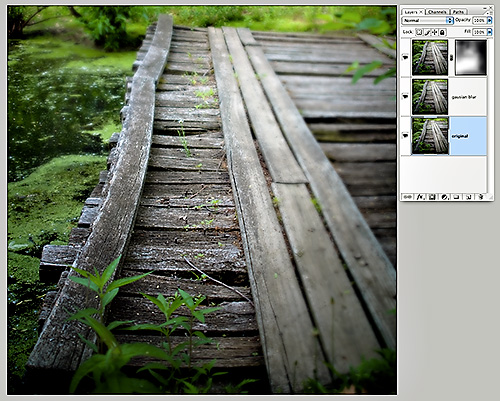
Task: Toggle Lock position icon
Action: point(434,32)
